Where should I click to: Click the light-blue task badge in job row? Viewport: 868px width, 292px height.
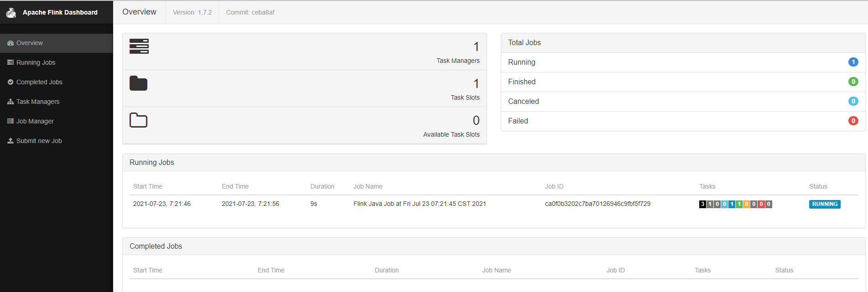[x=724, y=204]
